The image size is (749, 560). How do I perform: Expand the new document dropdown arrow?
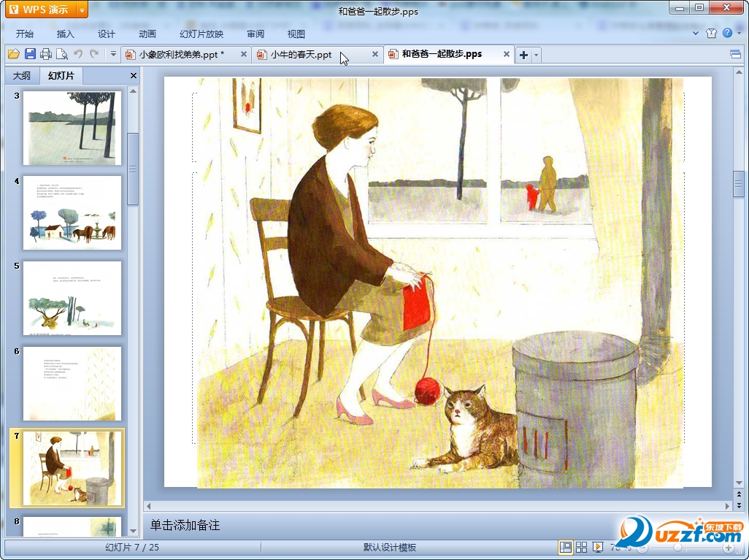[x=536, y=55]
